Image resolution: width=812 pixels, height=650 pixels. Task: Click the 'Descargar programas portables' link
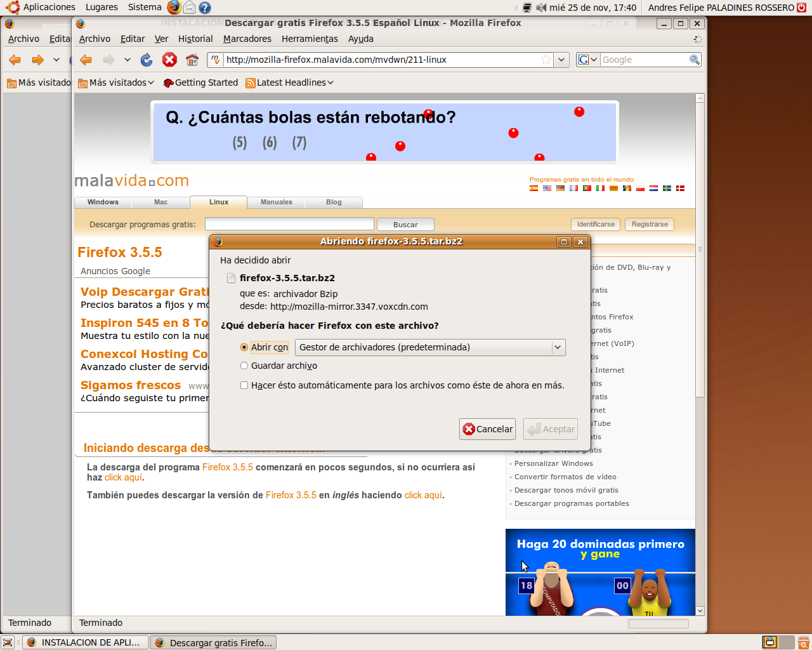pos(572,503)
